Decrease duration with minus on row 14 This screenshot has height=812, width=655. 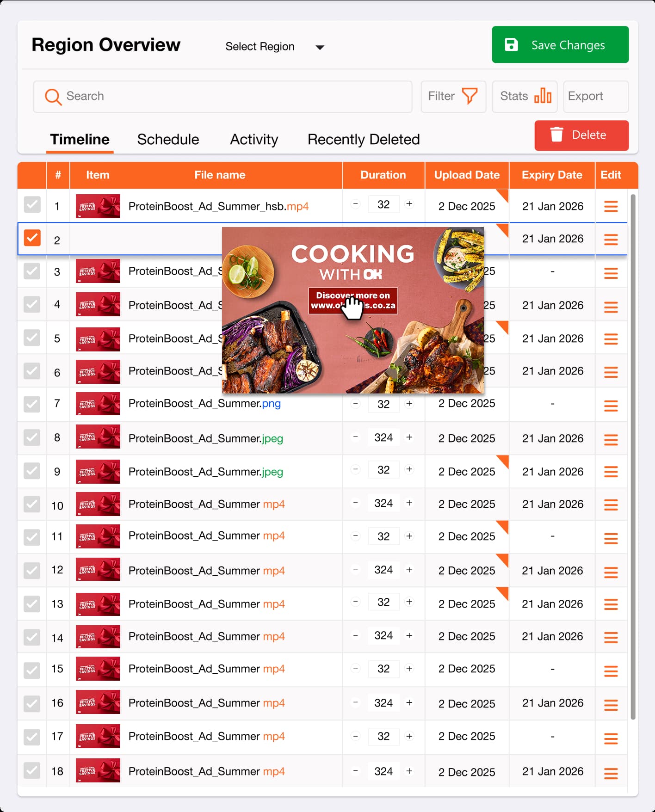click(355, 635)
